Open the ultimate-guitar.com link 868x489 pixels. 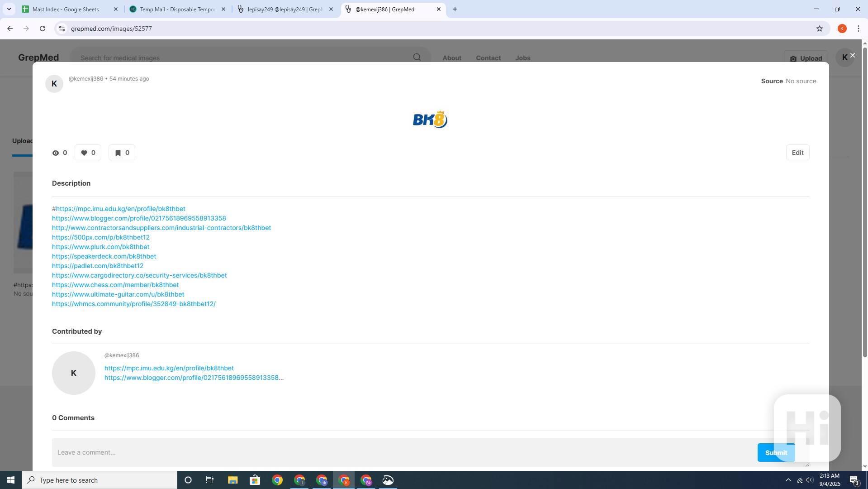(118, 294)
